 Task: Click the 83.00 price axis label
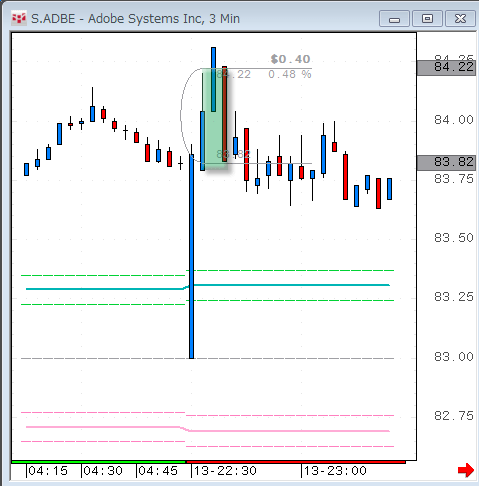[454, 357]
